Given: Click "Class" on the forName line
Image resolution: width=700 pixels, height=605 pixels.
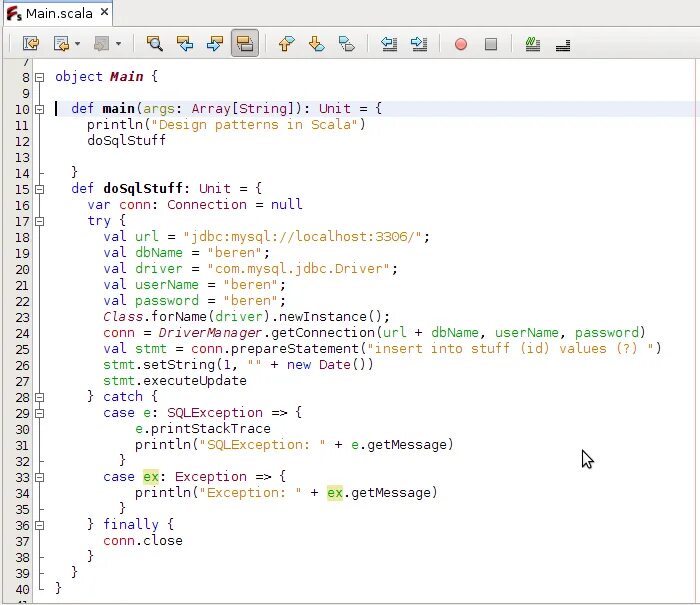Looking at the screenshot, I should [123, 317].
